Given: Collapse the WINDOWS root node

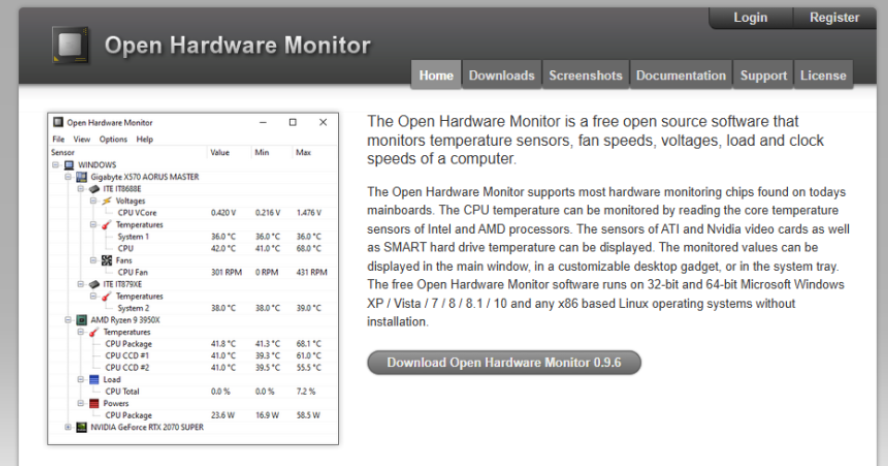Looking at the screenshot, I should pos(56,165).
